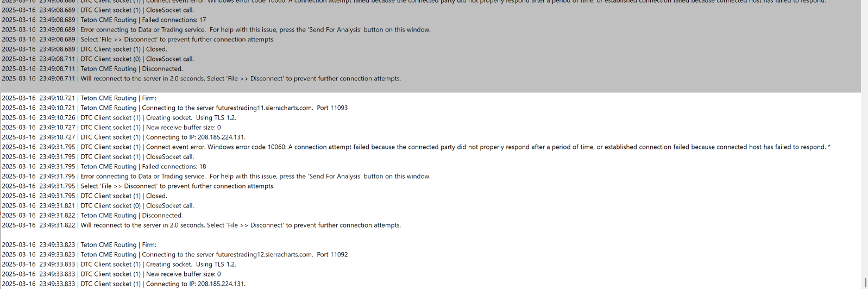Click the 'Failed connections: 17' log line
Screen dimensions: 868x289
143,20
